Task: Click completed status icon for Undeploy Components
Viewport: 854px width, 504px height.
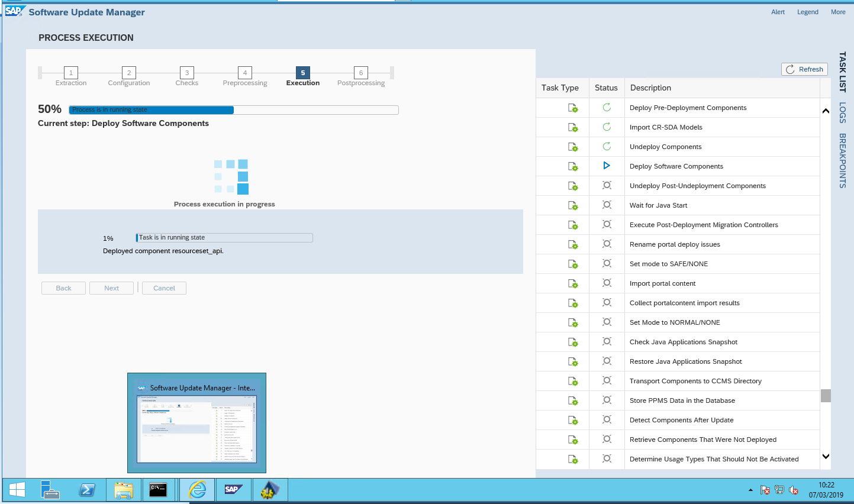Action: coord(607,146)
